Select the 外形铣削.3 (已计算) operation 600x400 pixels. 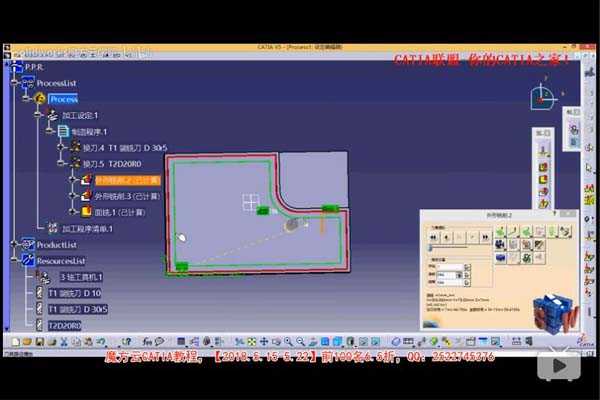pos(127,196)
